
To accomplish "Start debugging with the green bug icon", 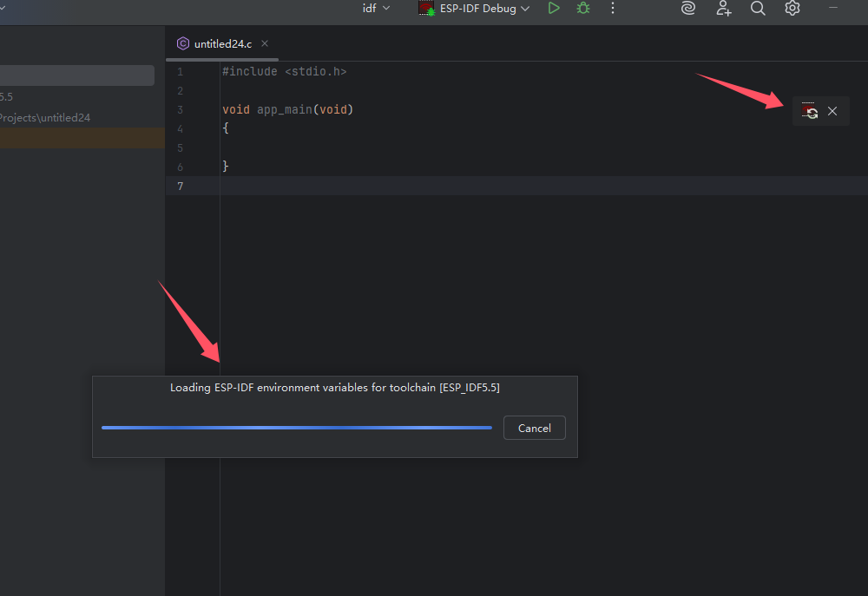I will [x=583, y=9].
